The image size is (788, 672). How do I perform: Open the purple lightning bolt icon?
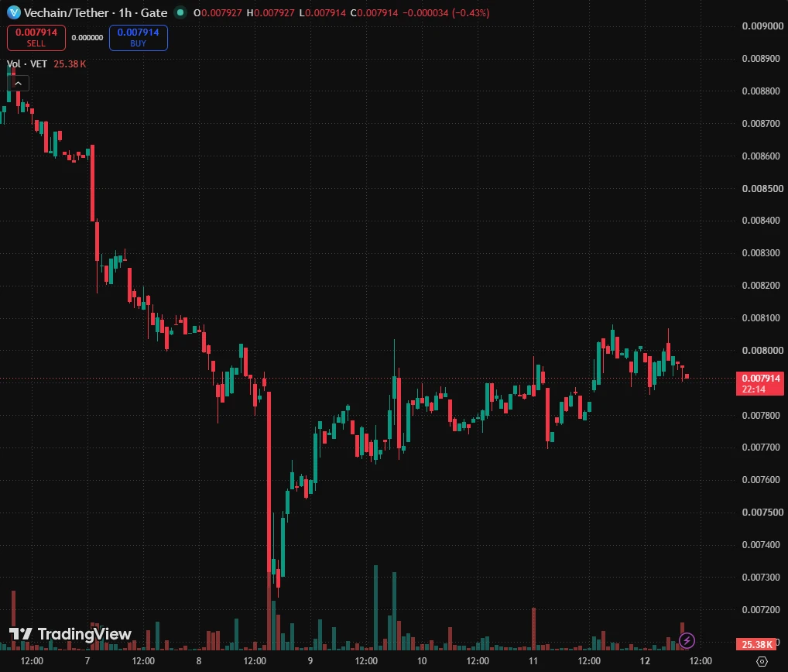point(687,640)
